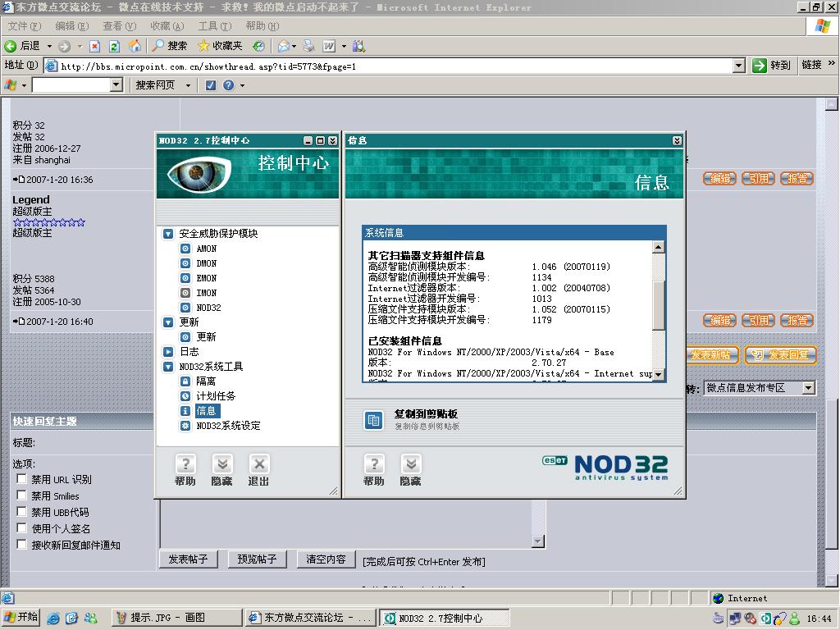
Task: Open the address bar dropdown arrow
Action: click(x=739, y=66)
